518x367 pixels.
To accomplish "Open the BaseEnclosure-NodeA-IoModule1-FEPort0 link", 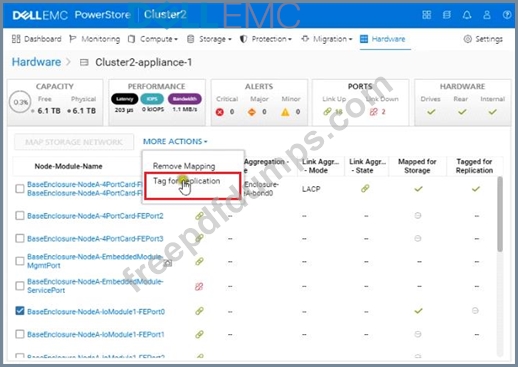I will pyautogui.click(x=96, y=312).
